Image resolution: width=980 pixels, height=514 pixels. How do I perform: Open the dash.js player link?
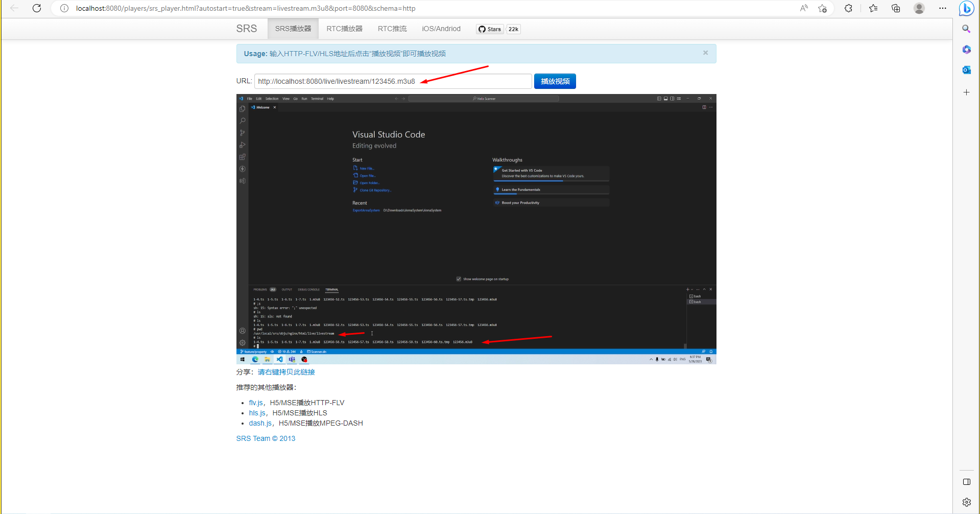[260, 423]
